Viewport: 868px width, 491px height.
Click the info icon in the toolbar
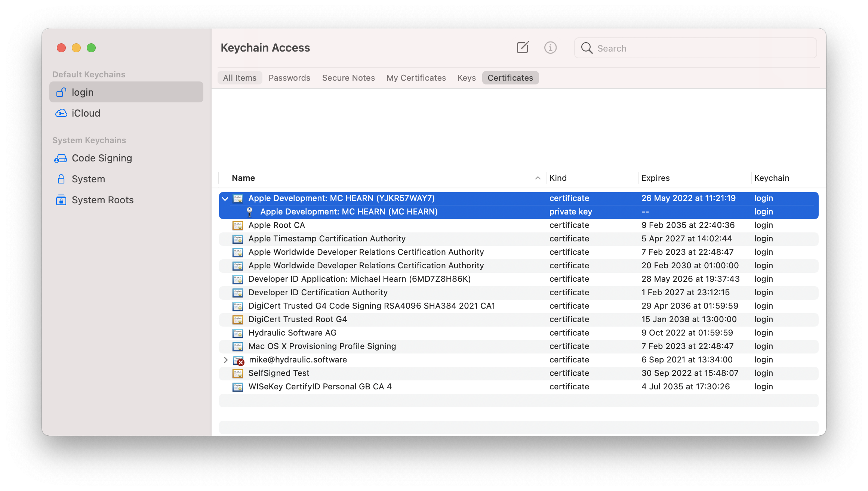click(x=550, y=47)
